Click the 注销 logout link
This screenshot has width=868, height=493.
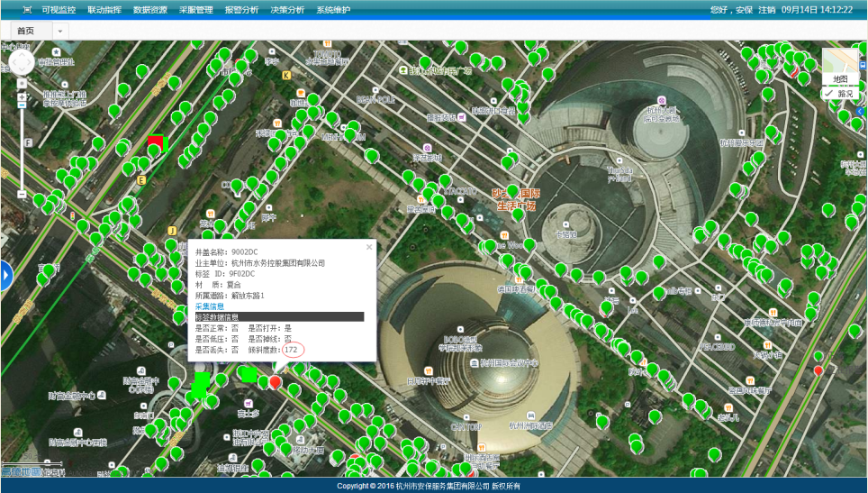tap(766, 10)
